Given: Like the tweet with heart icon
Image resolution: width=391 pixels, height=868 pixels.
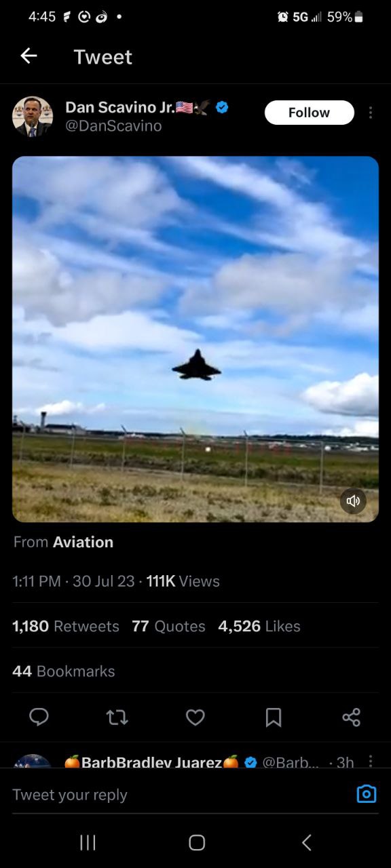Looking at the screenshot, I should (195, 717).
